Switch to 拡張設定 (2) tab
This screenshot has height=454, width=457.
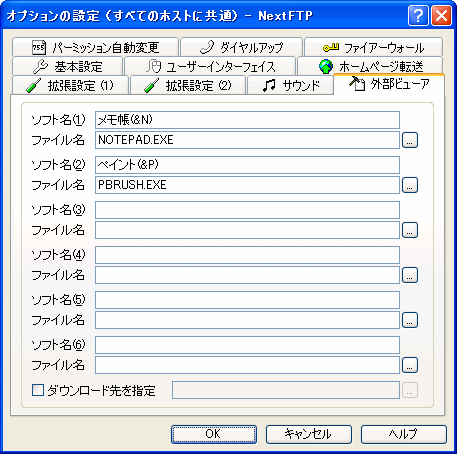188,85
